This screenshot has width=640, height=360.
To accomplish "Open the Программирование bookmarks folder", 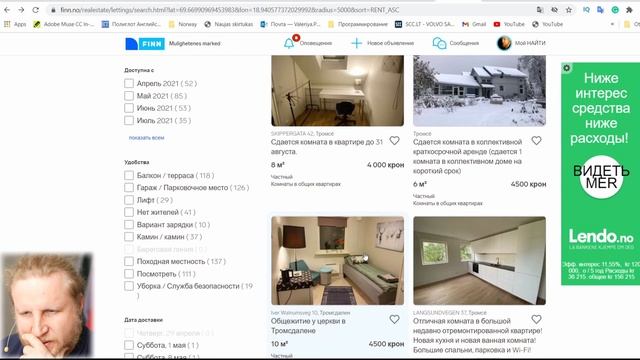I will pyautogui.click(x=358, y=24).
